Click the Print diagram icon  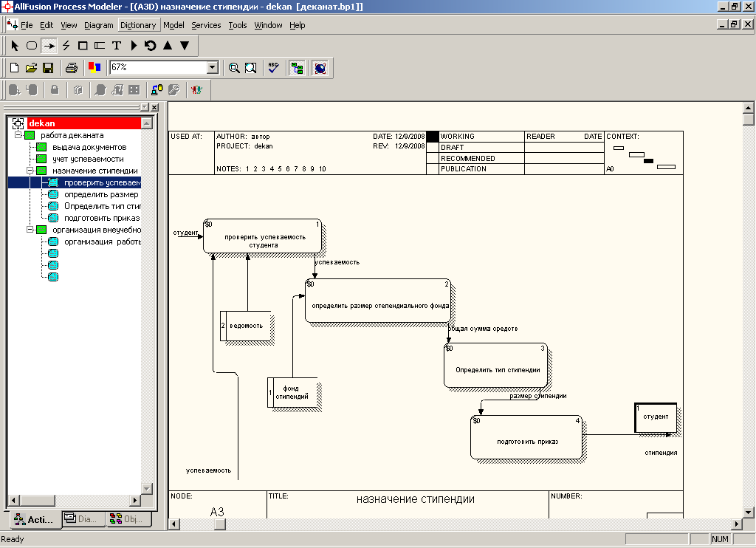pyautogui.click(x=72, y=68)
